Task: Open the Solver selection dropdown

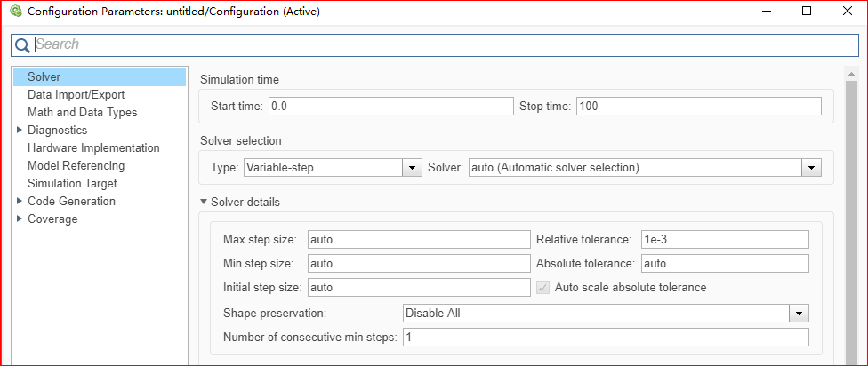Action: click(810, 167)
